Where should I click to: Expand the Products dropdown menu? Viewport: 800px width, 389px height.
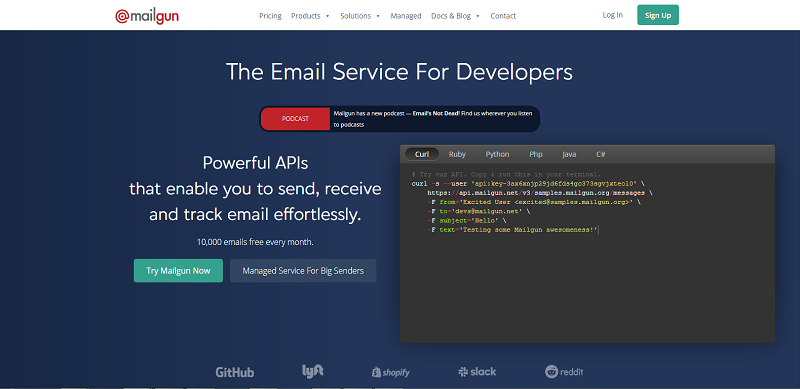(x=310, y=16)
